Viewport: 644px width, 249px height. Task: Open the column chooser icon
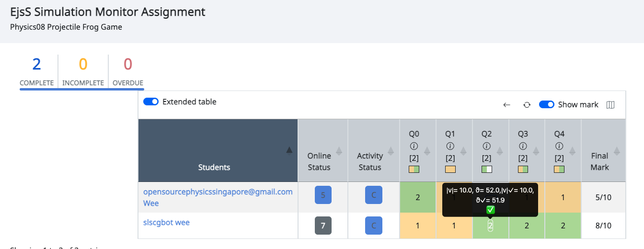coord(610,105)
